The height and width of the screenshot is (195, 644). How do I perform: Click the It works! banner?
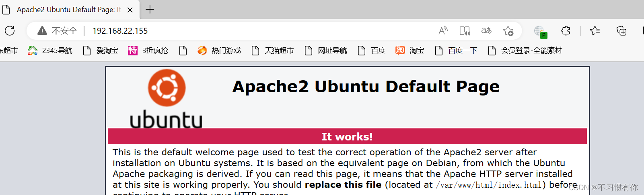pos(347,136)
